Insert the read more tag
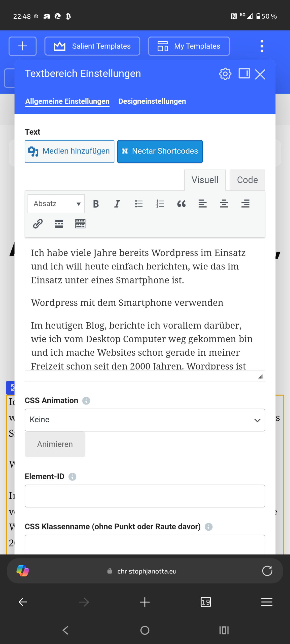The width and height of the screenshot is (290, 644). coord(59,224)
